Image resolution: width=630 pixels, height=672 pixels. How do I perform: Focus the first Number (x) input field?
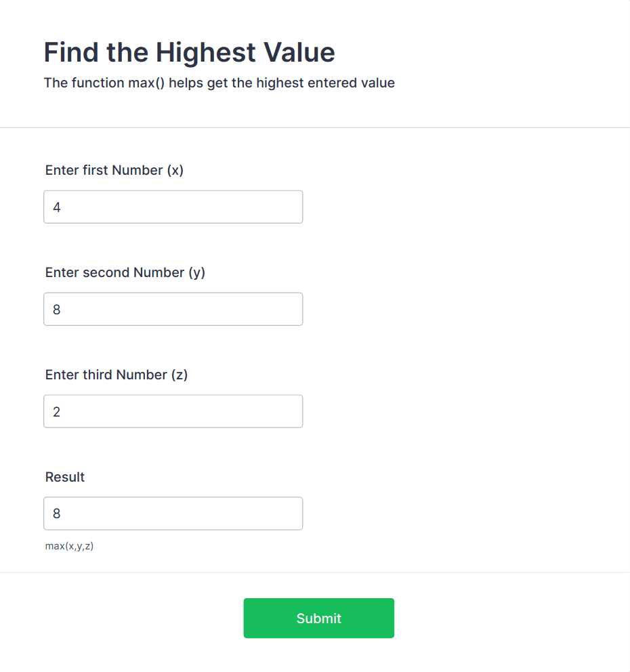point(173,207)
